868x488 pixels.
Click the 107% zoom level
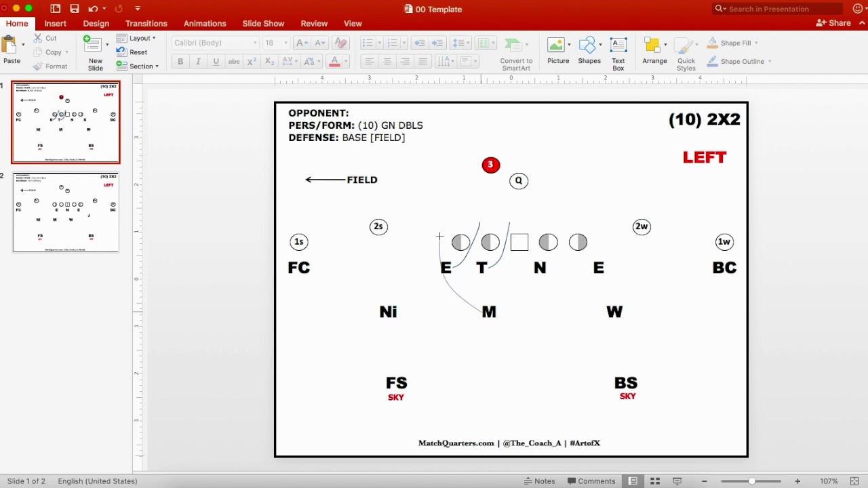pos(829,481)
